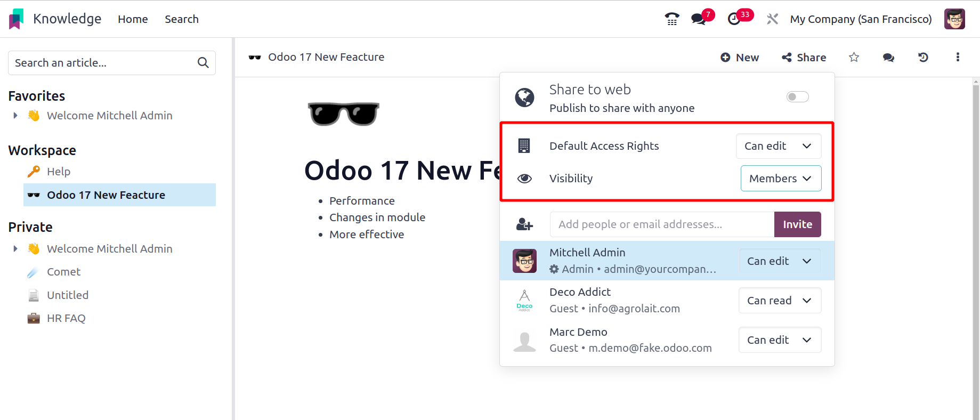Open Welcome Mitchell Admin favorite article
Viewport: 980px width, 420px height.
tap(109, 116)
